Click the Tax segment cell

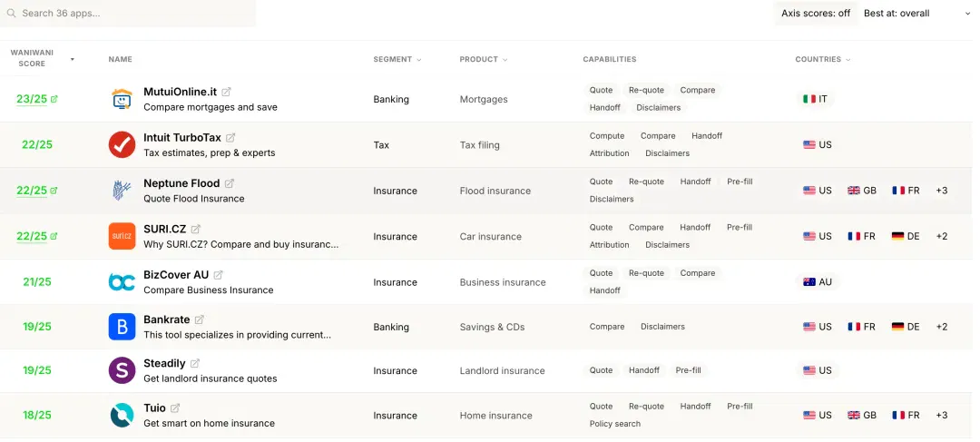coord(381,145)
